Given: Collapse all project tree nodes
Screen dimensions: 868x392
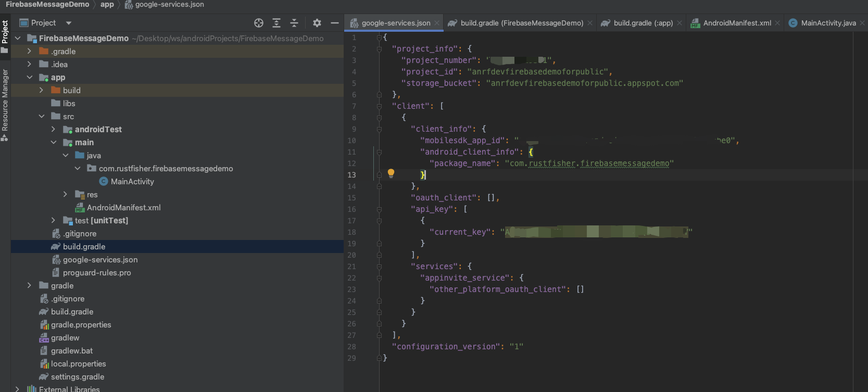Looking at the screenshot, I should click(294, 23).
